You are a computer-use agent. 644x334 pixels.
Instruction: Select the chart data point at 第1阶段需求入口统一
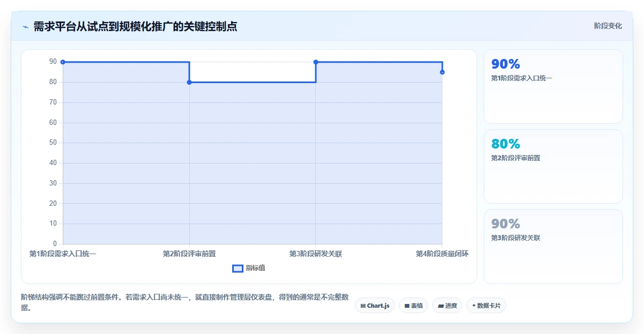pos(63,62)
